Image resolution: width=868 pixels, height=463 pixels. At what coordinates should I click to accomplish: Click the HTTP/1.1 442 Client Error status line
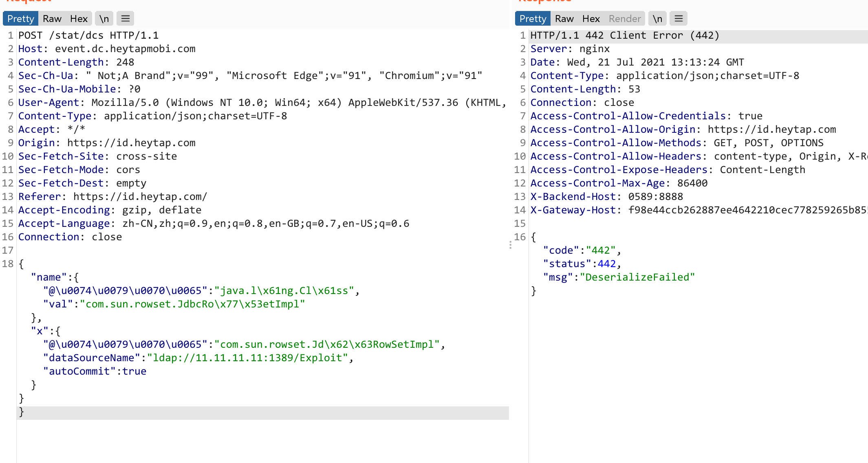pos(625,35)
